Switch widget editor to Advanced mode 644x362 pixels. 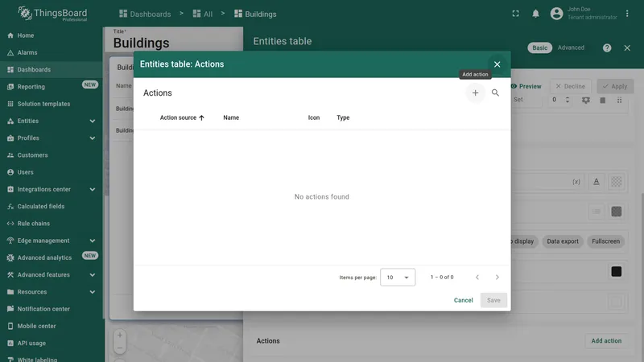pyautogui.click(x=571, y=48)
